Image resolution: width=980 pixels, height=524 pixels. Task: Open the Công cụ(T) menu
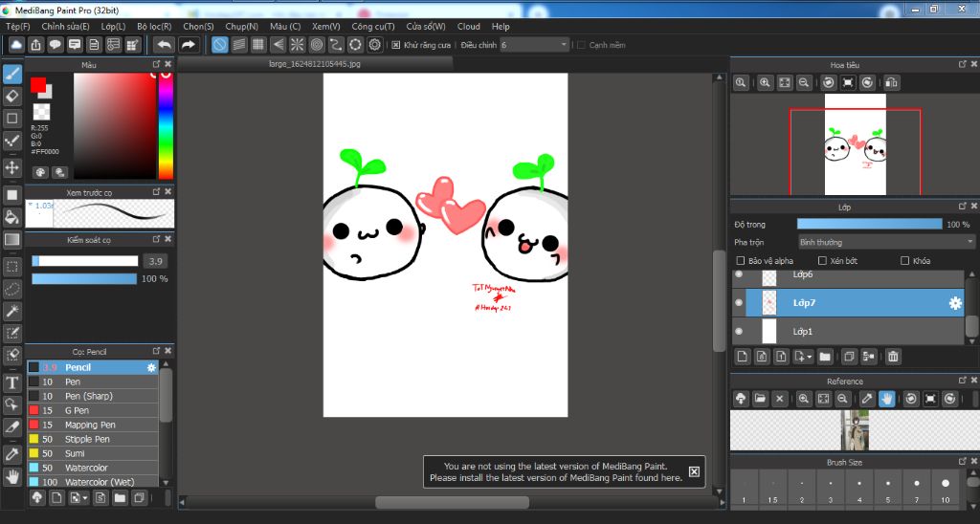coord(373,26)
